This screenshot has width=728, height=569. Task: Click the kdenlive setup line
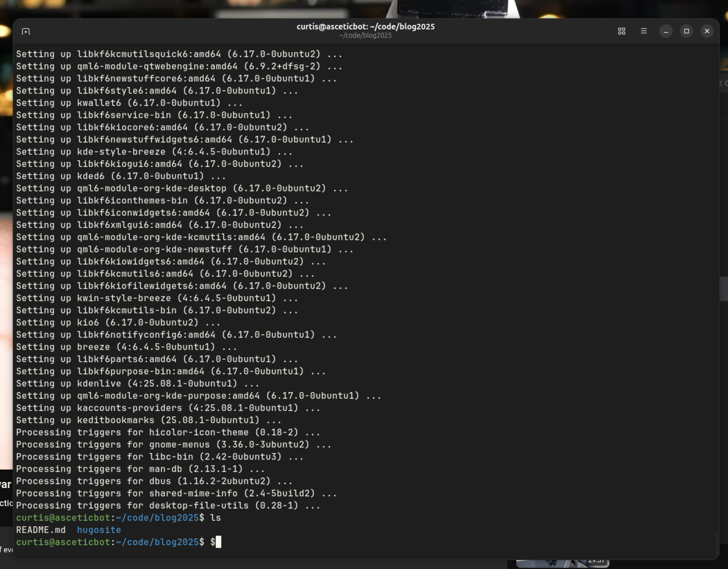point(137,384)
